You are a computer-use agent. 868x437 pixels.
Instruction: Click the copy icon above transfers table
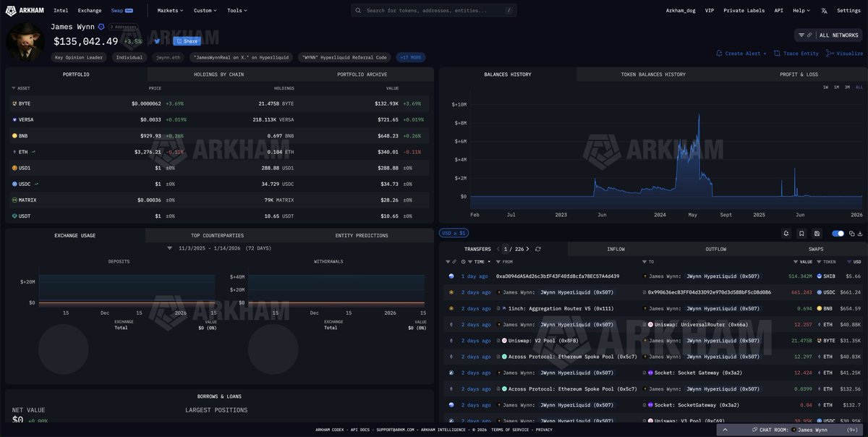(851, 234)
